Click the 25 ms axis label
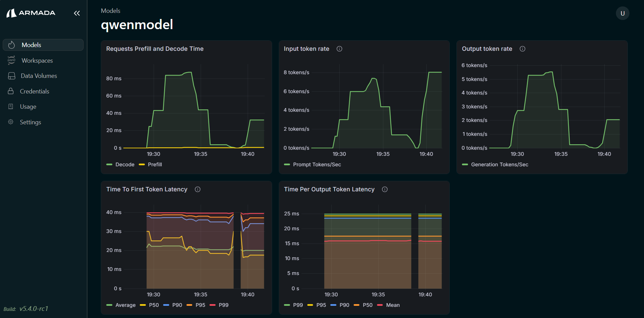 [292, 214]
